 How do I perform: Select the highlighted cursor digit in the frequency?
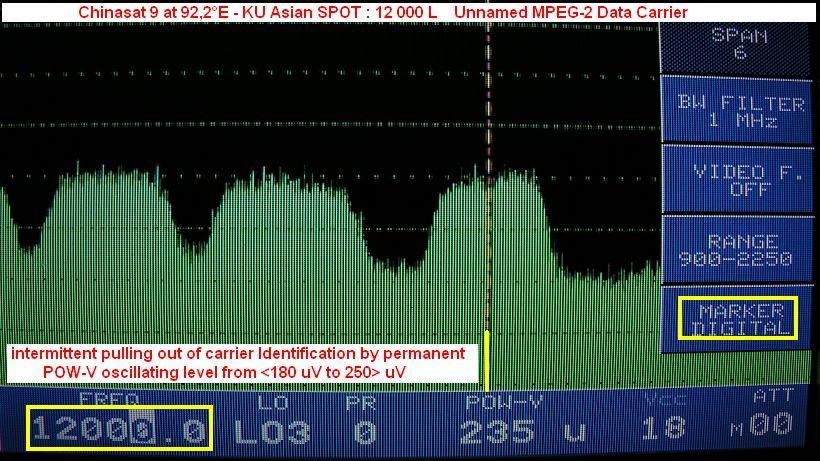pyautogui.click(x=145, y=431)
